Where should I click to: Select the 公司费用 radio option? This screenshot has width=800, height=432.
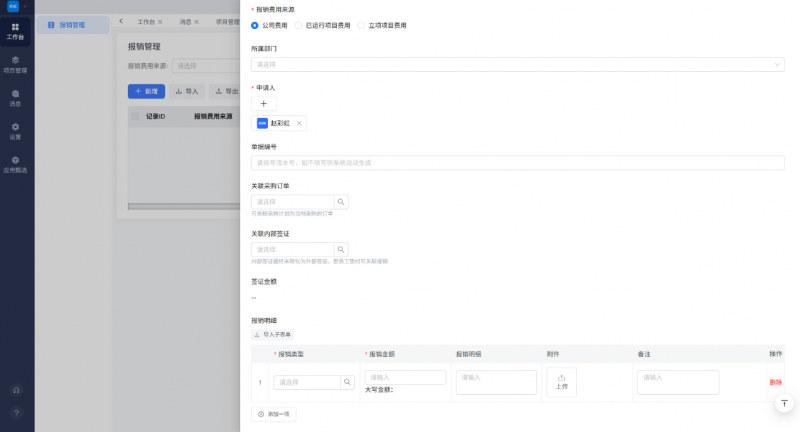(255, 26)
